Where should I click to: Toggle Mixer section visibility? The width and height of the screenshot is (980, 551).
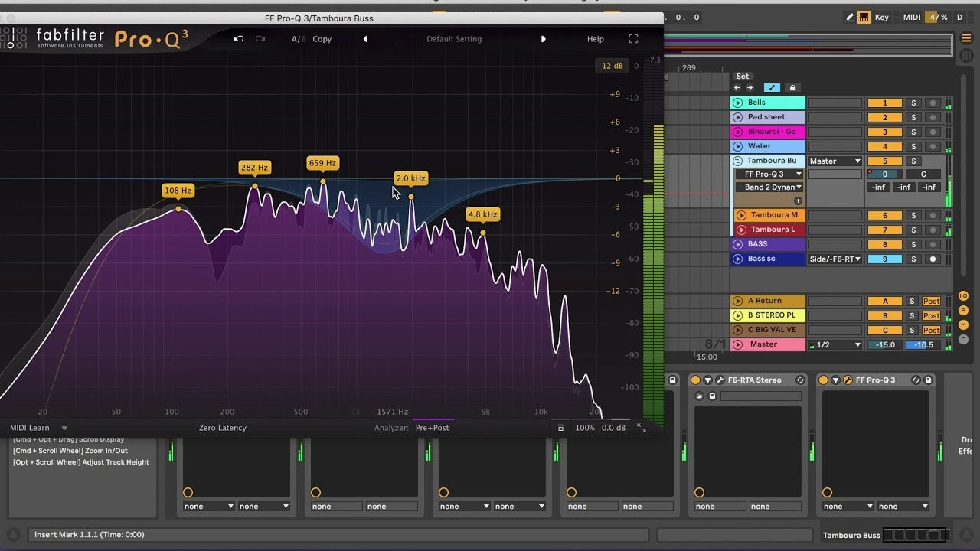964,325
